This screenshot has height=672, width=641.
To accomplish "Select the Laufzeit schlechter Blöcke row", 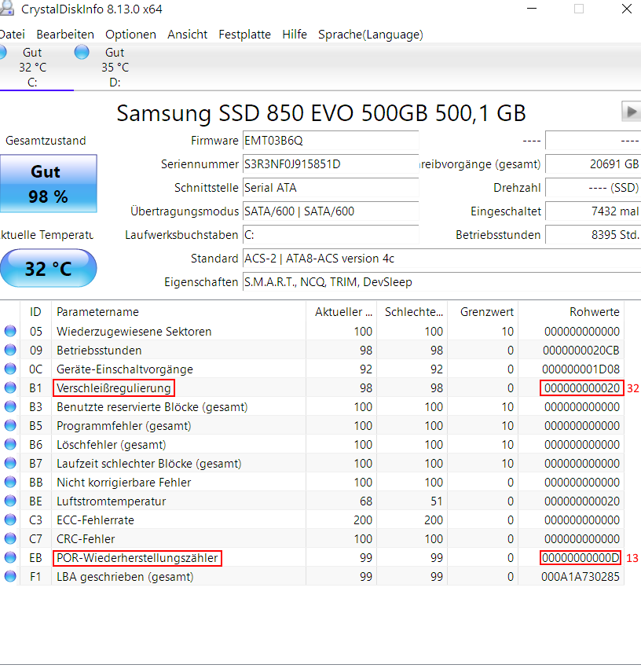I will pyautogui.click(x=312, y=463).
